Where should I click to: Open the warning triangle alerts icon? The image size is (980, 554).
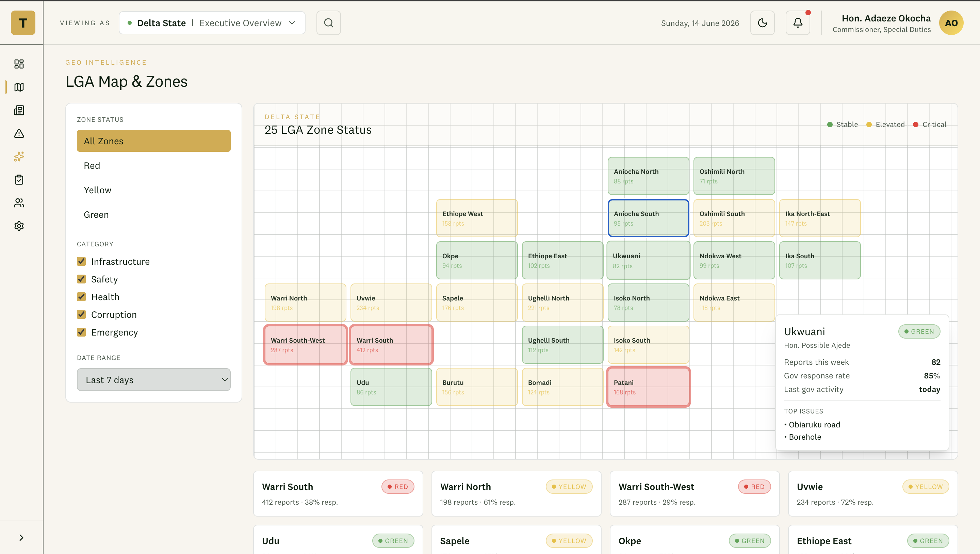point(19,133)
